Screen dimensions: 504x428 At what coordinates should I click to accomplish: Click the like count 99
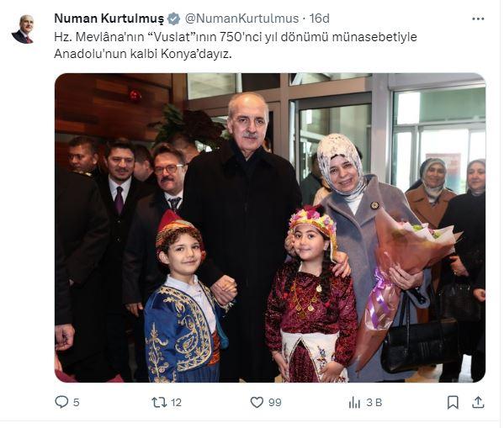click(x=275, y=402)
